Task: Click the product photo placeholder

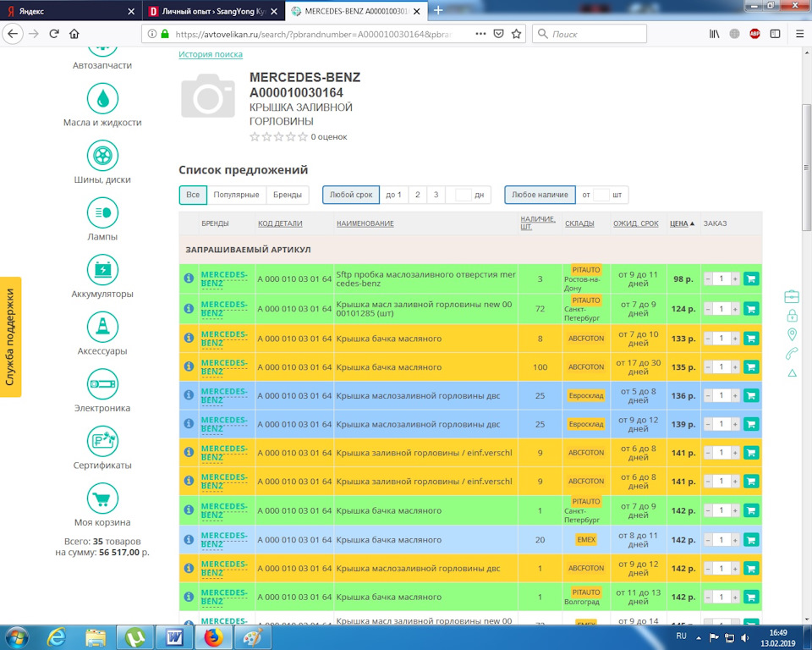Action: click(x=208, y=96)
